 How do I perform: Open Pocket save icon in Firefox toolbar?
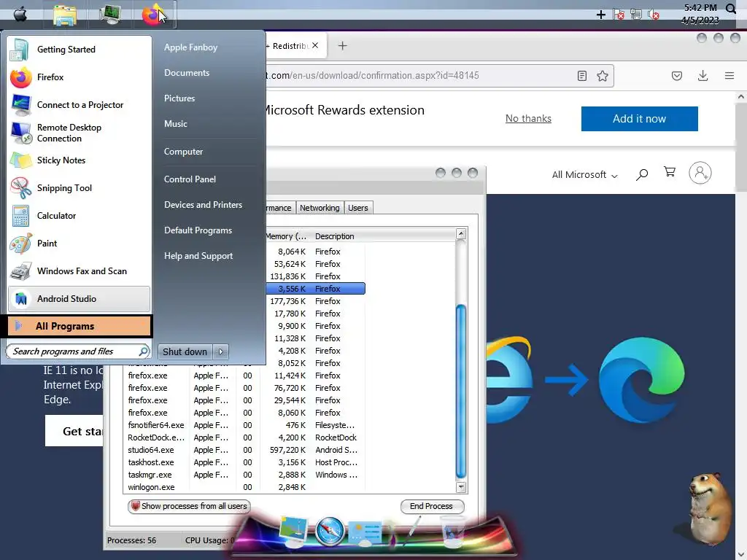pyautogui.click(x=676, y=76)
